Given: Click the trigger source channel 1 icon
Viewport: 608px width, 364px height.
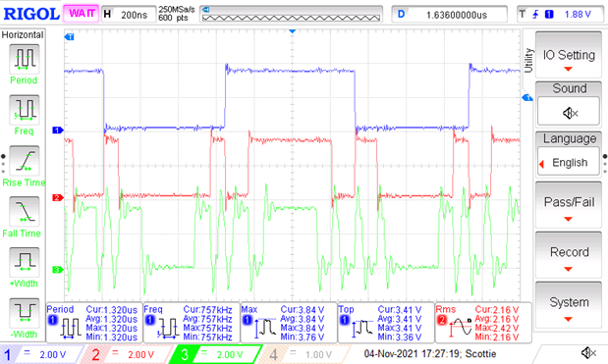Looking at the screenshot, I should click(549, 15).
